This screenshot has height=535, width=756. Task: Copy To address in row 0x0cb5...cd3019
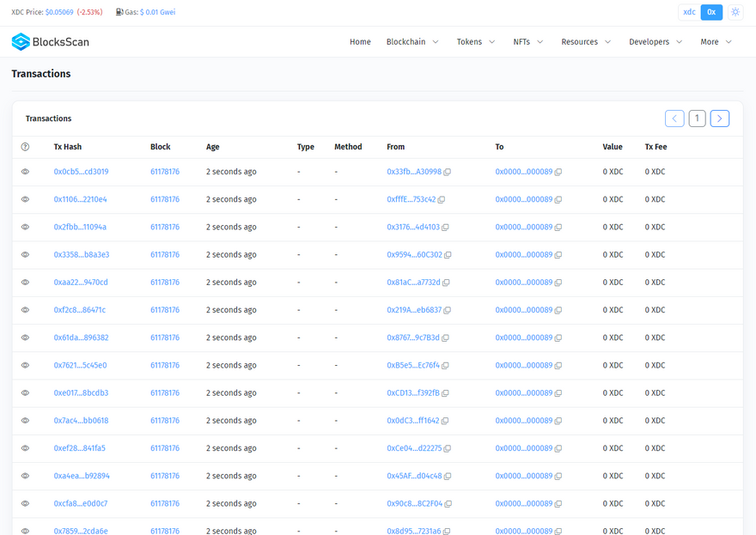coord(558,172)
